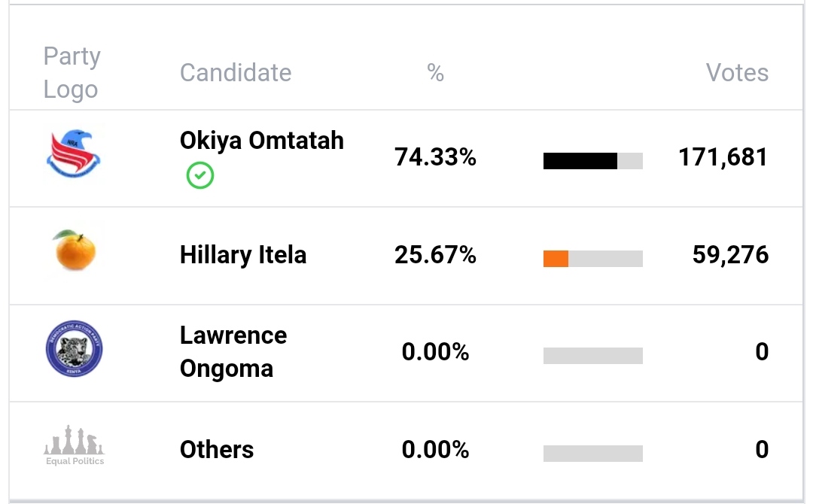Viewport: 813px width, 504px height.
Task: Sort by the Candidate column header
Action: point(235,73)
